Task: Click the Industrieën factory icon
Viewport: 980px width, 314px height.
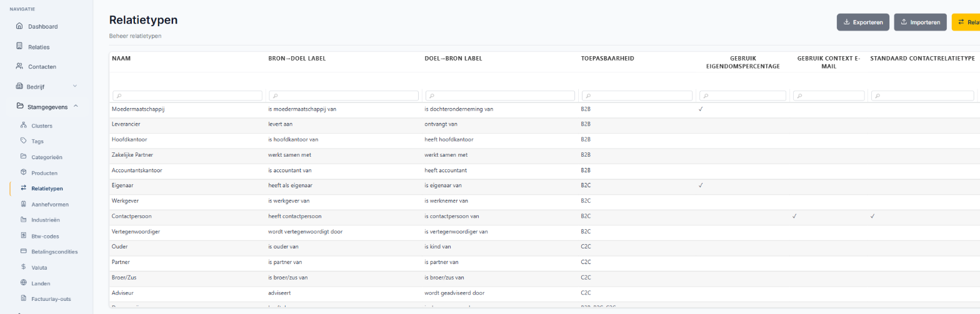Action: coord(23,220)
